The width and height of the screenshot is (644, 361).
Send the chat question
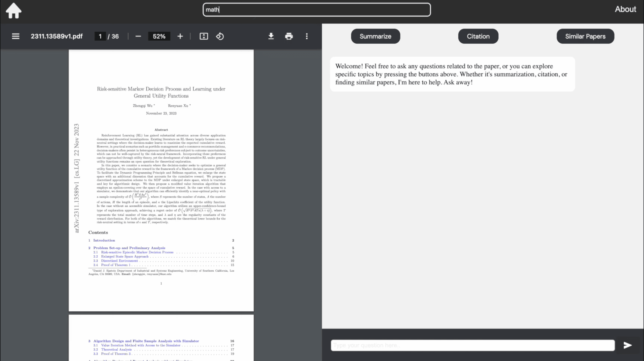point(627,345)
